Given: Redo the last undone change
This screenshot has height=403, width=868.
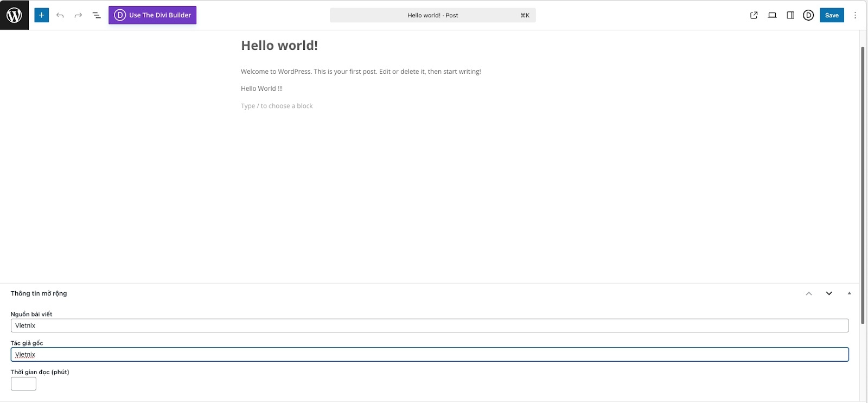Looking at the screenshot, I should pos(78,15).
